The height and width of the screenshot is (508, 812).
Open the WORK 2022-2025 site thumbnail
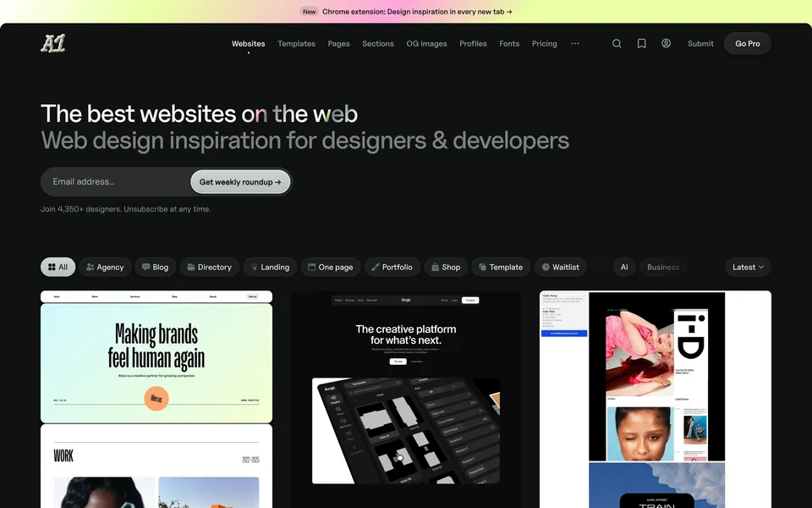[156, 467]
